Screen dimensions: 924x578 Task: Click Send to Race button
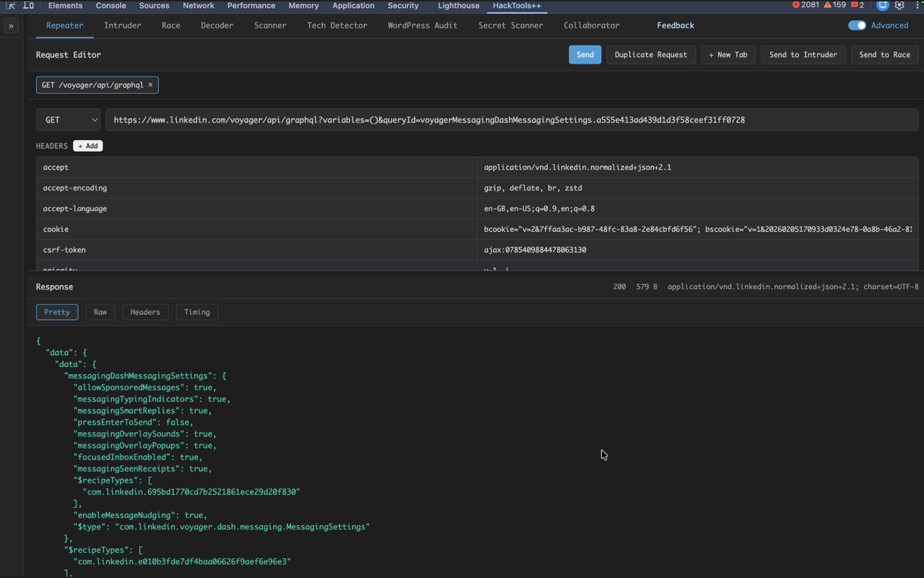[885, 55]
